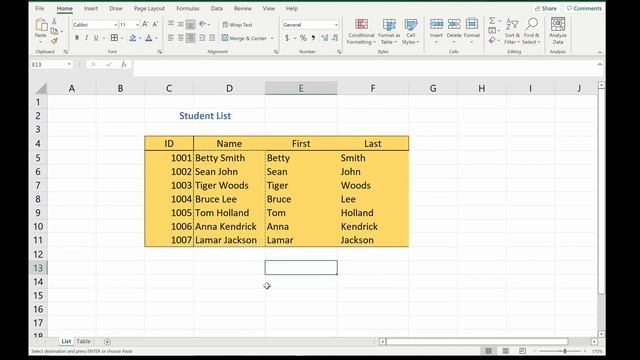The width and height of the screenshot is (640, 360).
Task: Expand Format as Table gallery
Action: click(389, 31)
